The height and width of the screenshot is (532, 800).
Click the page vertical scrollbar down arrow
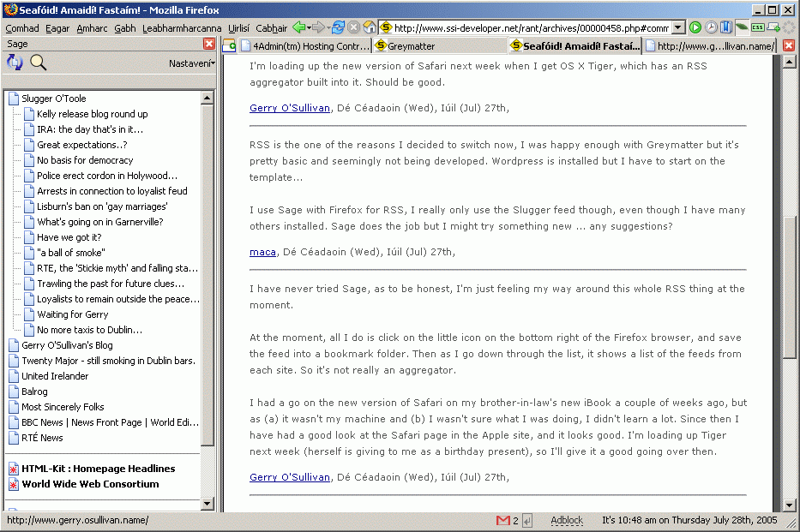(x=789, y=506)
